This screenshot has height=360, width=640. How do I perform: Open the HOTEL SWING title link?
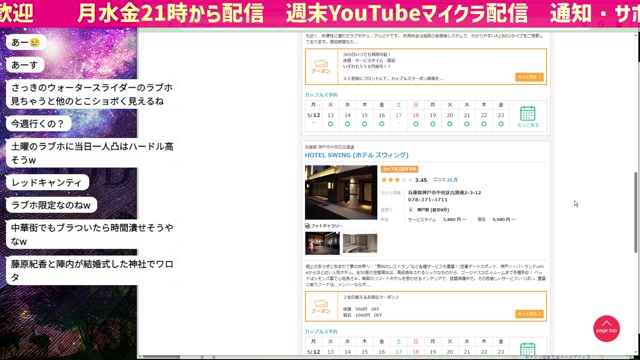[x=356, y=155]
